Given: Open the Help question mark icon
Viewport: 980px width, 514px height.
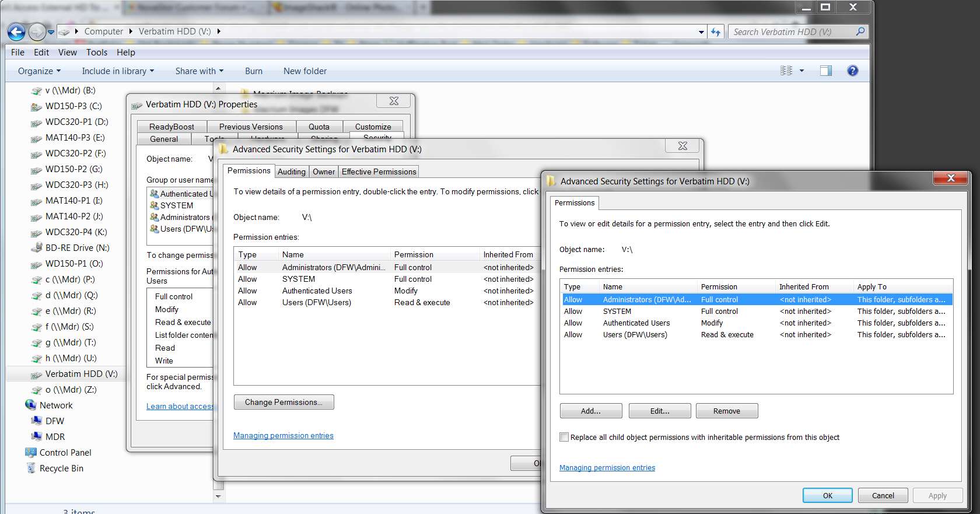Looking at the screenshot, I should click(852, 71).
